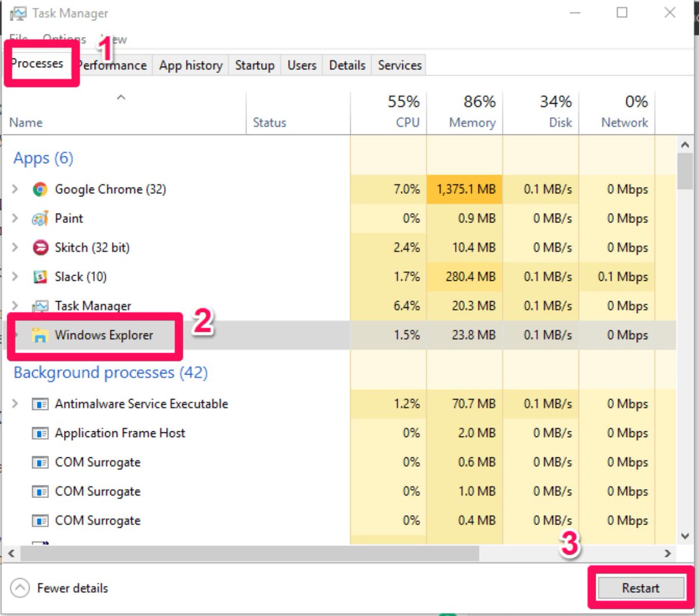Expand the Slack (10) group
Screen dimensions: 699x616
(15, 277)
